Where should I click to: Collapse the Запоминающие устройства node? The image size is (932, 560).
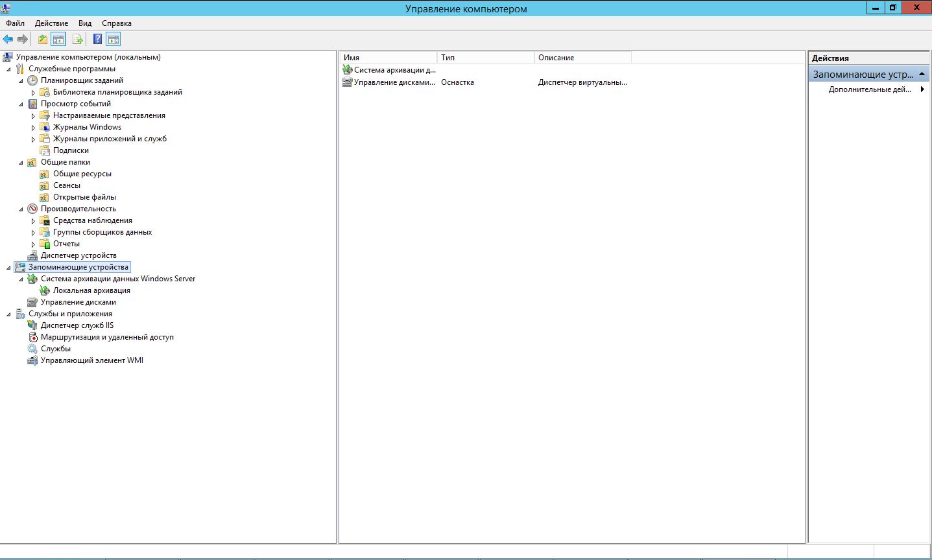click(x=8, y=268)
